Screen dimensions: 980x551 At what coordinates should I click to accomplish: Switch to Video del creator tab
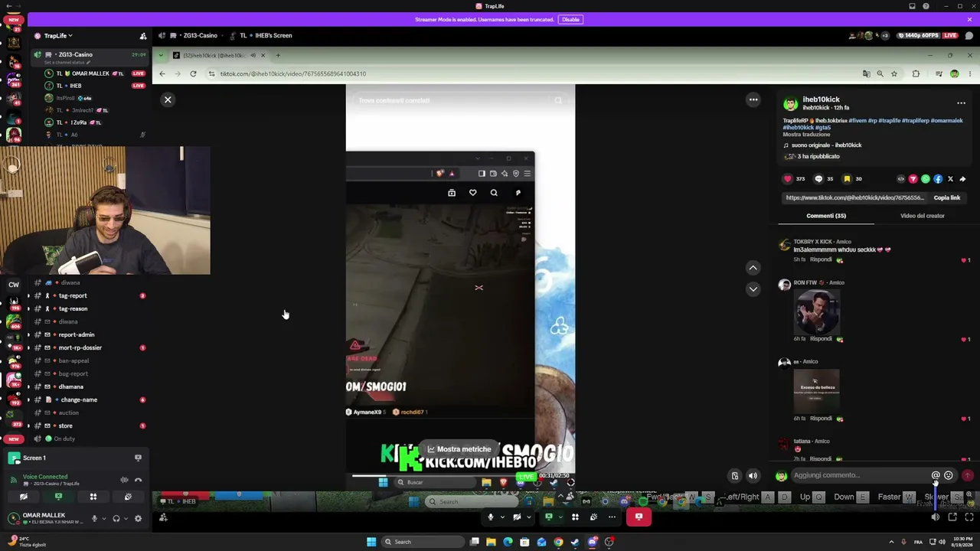(922, 216)
